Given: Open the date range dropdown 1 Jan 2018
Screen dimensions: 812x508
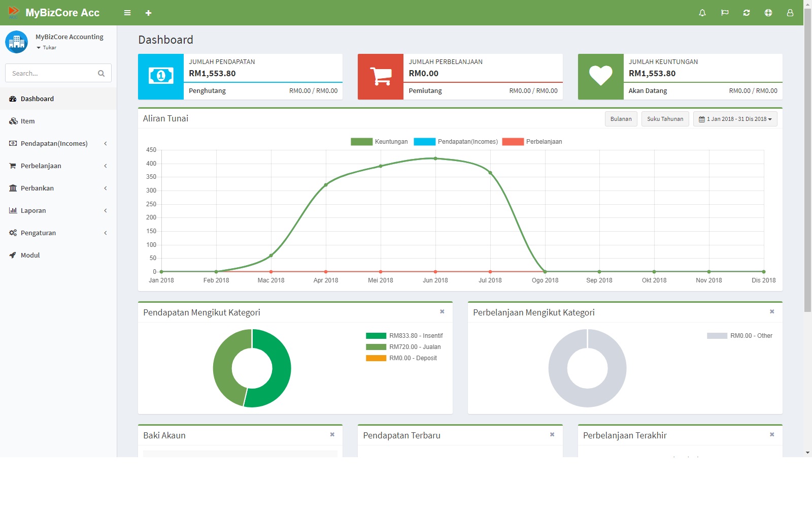Looking at the screenshot, I should pos(735,119).
